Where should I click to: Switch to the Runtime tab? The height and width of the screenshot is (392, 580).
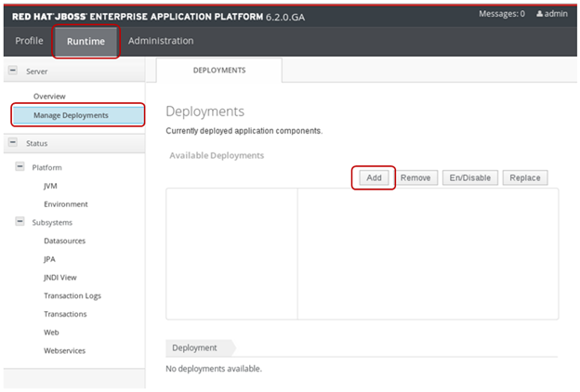(86, 41)
